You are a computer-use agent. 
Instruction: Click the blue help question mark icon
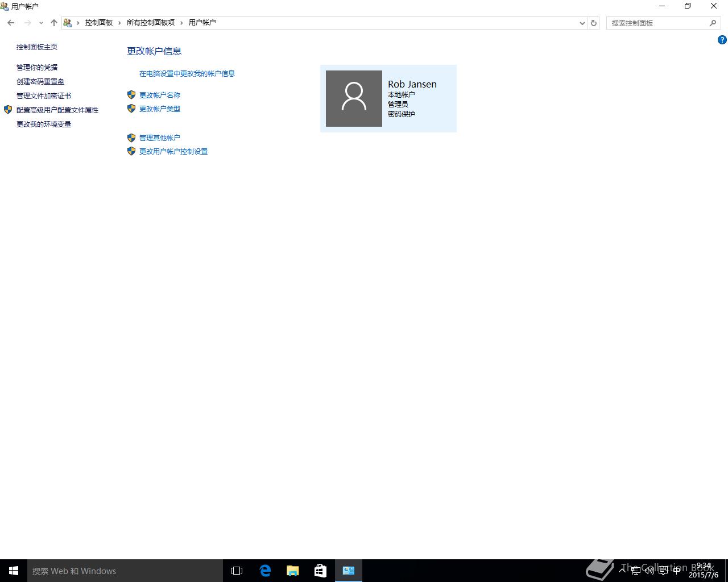(x=722, y=40)
